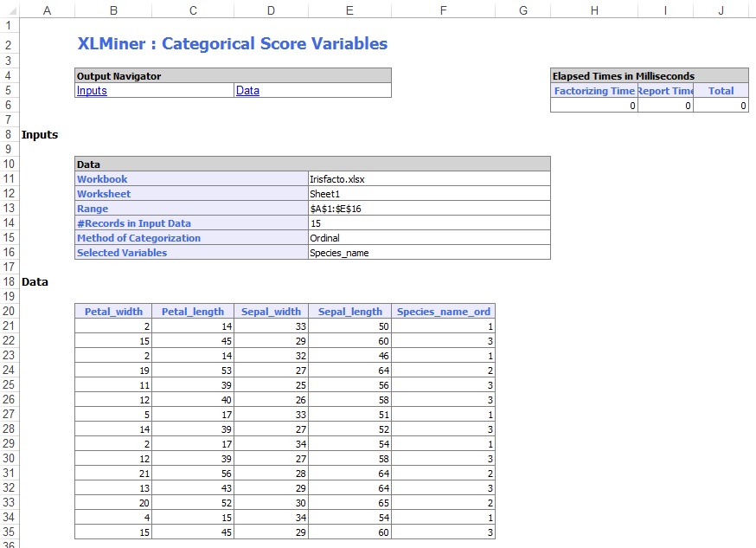The width and height of the screenshot is (756, 548).
Task: Select the Irisfacto.xlsx workbook cell
Action: (428, 179)
